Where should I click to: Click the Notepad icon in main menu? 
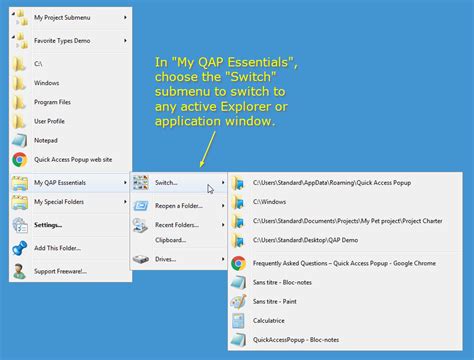[20, 140]
